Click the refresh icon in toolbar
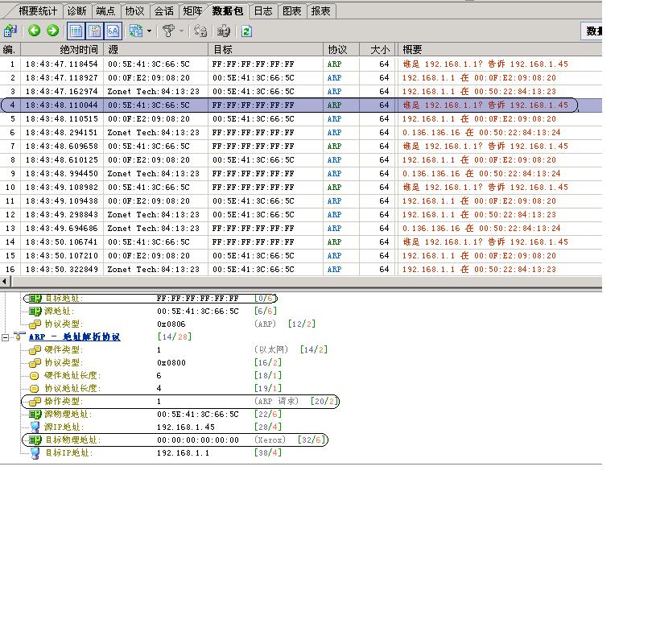 click(x=246, y=31)
